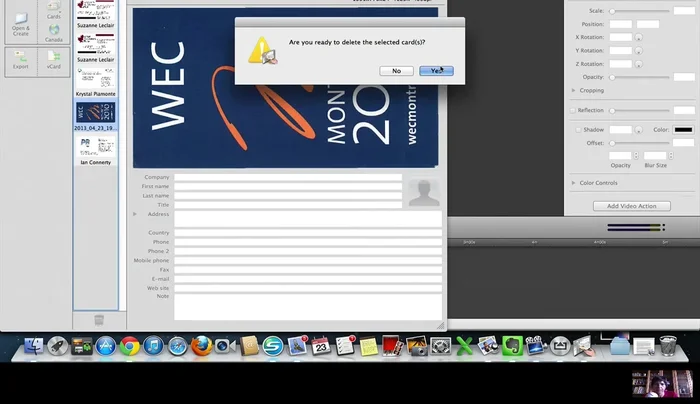Click the trash icon below card list

[98, 319]
